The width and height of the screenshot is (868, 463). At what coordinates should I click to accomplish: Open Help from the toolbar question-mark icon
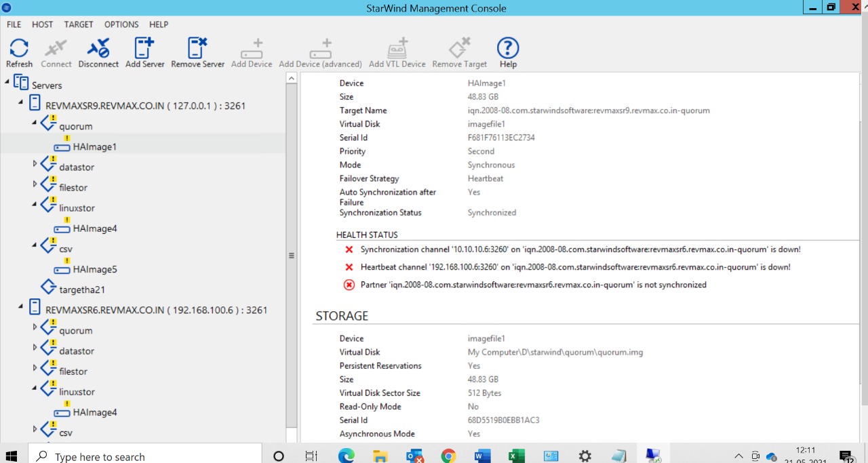click(x=508, y=48)
